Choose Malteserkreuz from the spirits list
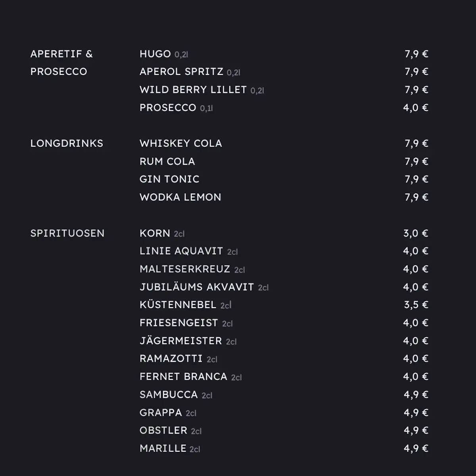Viewport: 476px width, 476px height. [192, 269]
